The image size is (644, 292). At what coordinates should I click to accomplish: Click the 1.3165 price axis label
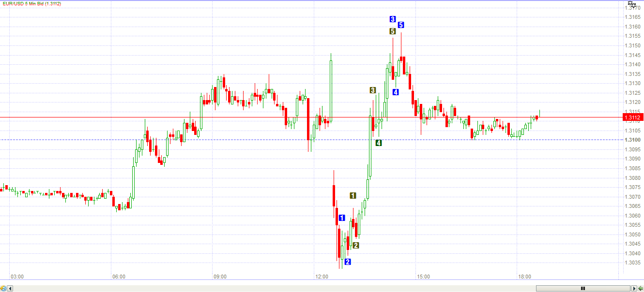point(633,17)
